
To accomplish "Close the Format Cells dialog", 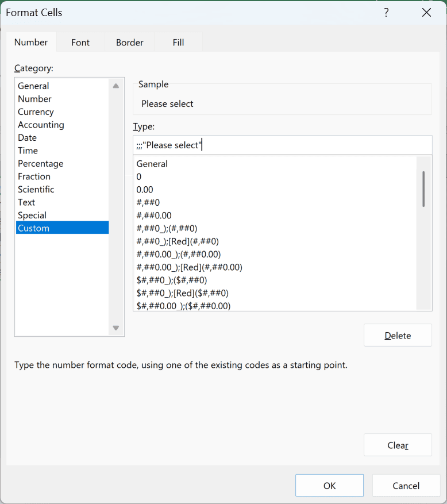I will click(x=426, y=13).
